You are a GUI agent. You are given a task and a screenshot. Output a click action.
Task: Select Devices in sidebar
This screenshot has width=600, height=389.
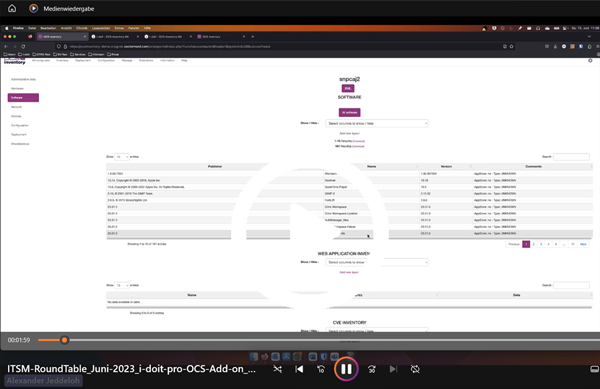[x=16, y=116]
